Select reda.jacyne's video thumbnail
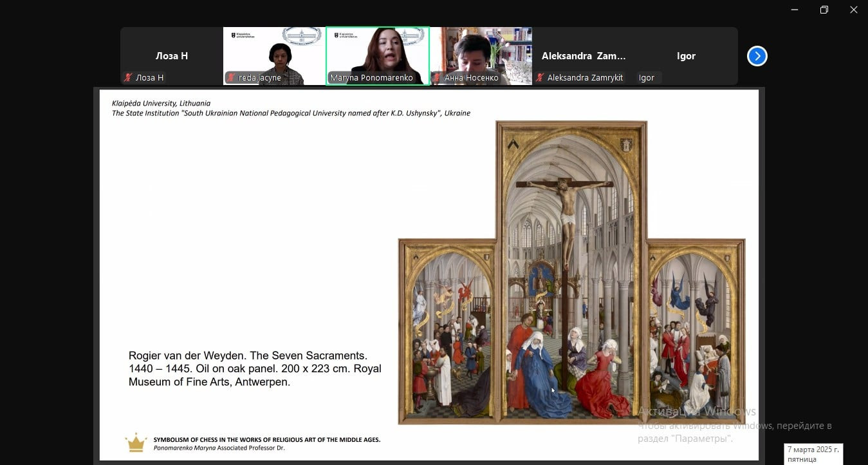Screen dimensions: 868x465 274,56
